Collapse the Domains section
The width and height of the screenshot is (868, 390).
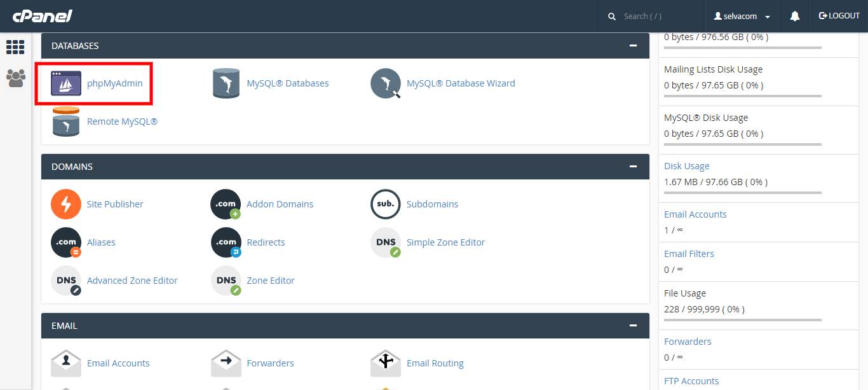click(633, 167)
